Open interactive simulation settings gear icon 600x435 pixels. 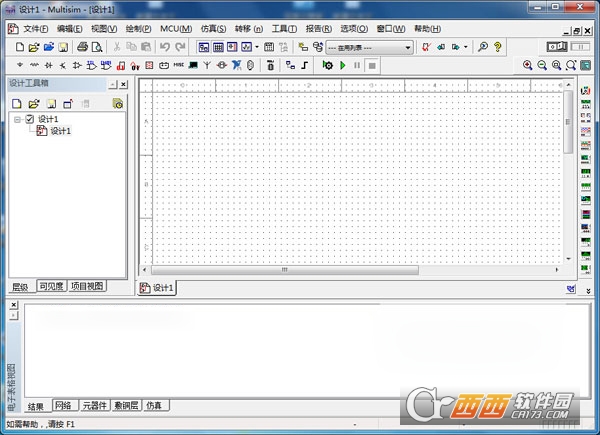[x=328, y=65]
